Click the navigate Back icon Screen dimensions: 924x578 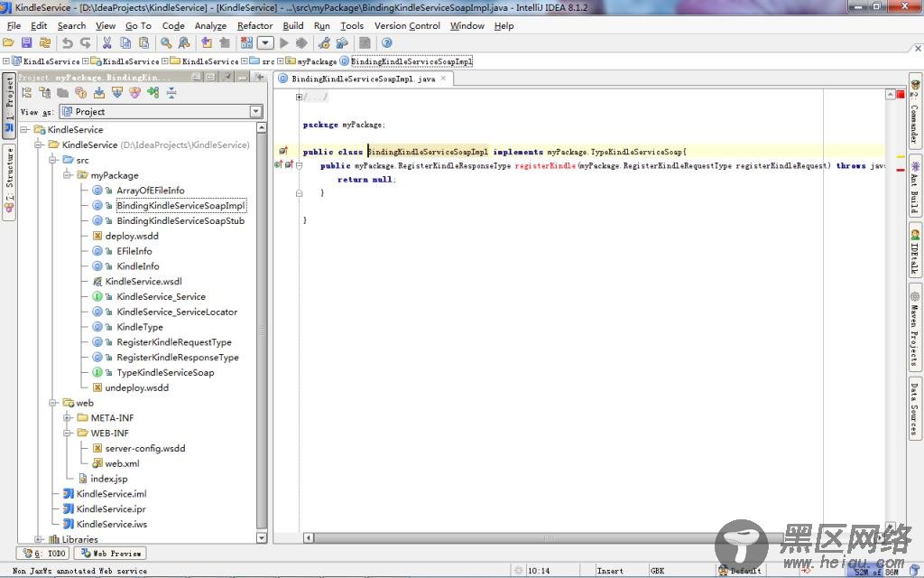click(x=207, y=43)
